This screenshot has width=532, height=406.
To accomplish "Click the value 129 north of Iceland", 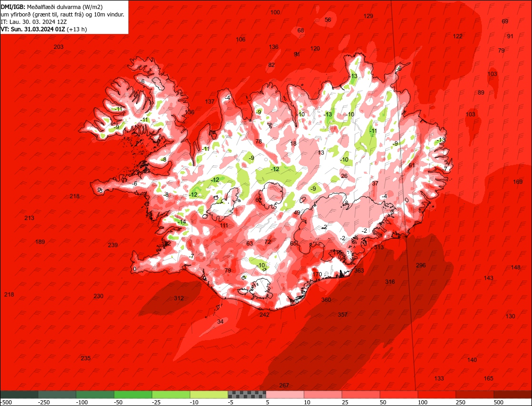I will [368, 16].
